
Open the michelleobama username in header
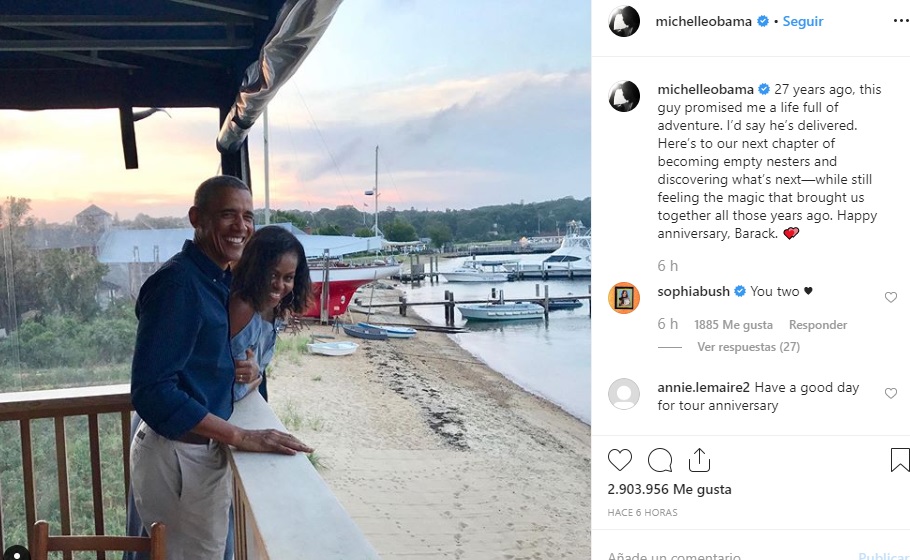pyautogui.click(x=703, y=21)
